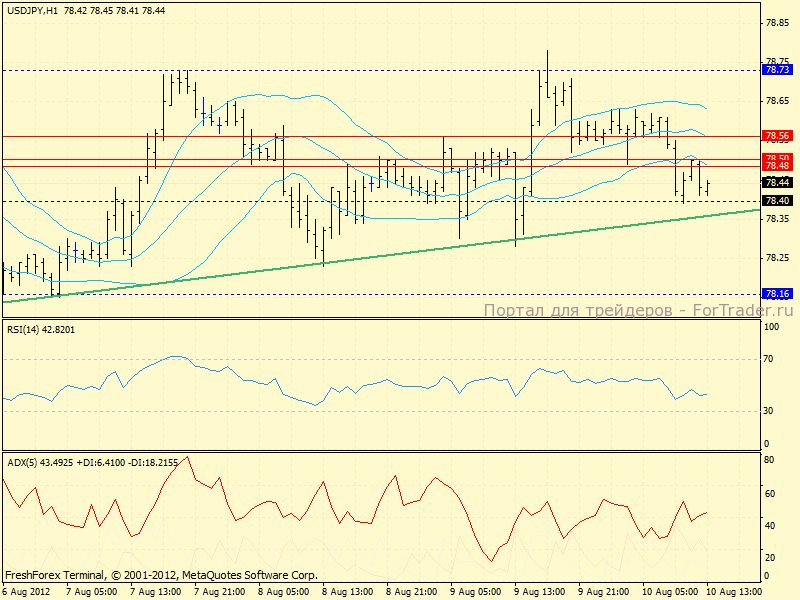This screenshot has height=600, width=800.
Task: Select the blue 78.73 price level tag
Action: pyautogui.click(x=777, y=70)
